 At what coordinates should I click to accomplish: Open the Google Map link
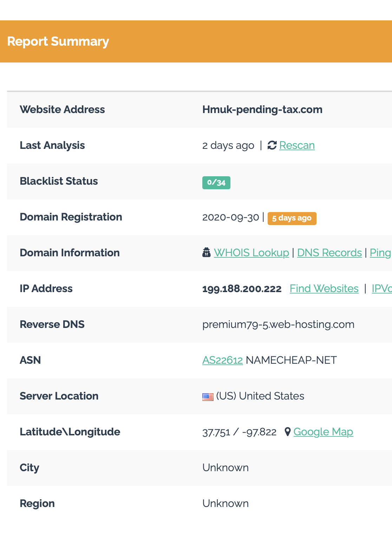point(323,432)
